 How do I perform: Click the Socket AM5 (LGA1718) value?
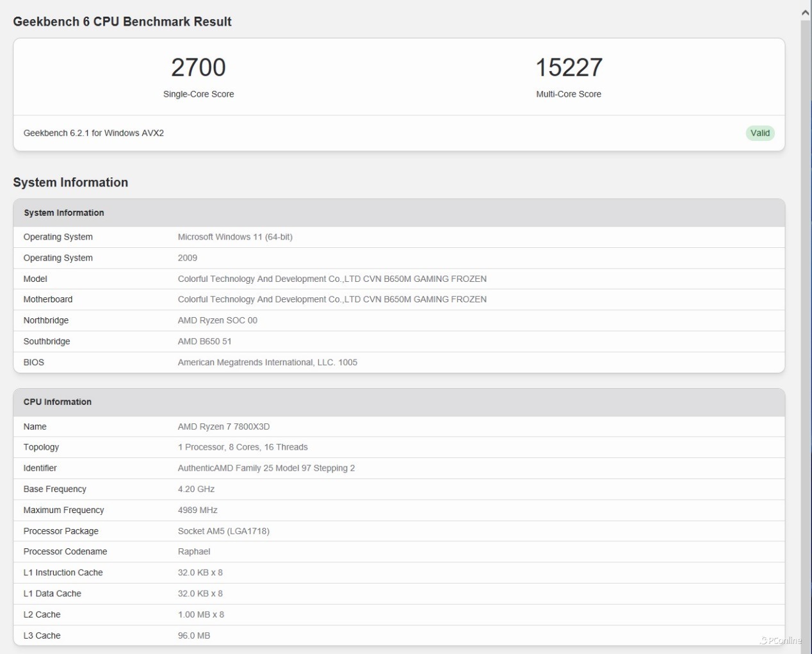tap(223, 531)
